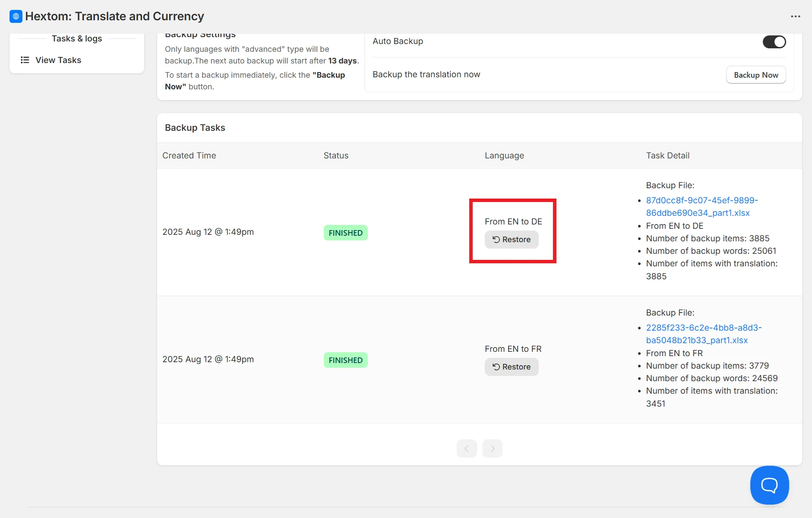Click the Hextom globe app icon
812x518 pixels.
coord(16,16)
